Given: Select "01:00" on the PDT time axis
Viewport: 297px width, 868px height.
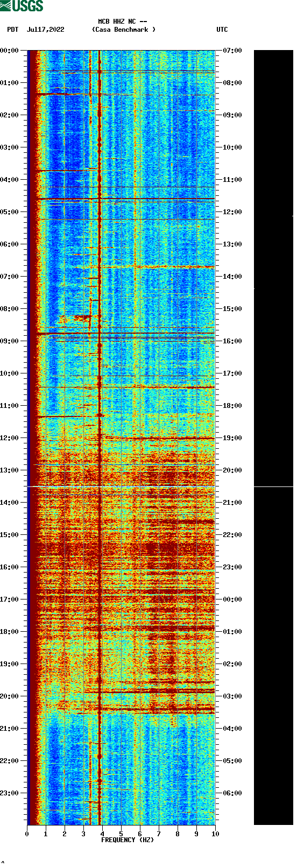Looking at the screenshot, I should (x=9, y=83).
